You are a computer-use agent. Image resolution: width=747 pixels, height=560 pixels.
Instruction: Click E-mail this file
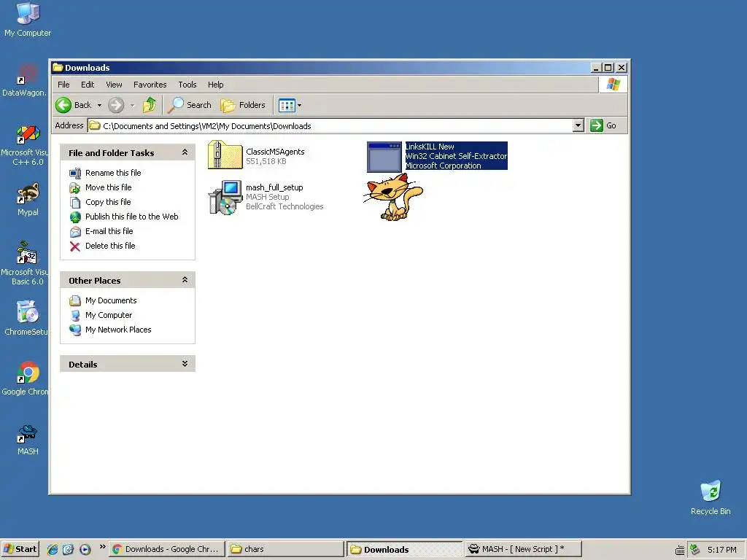click(109, 231)
